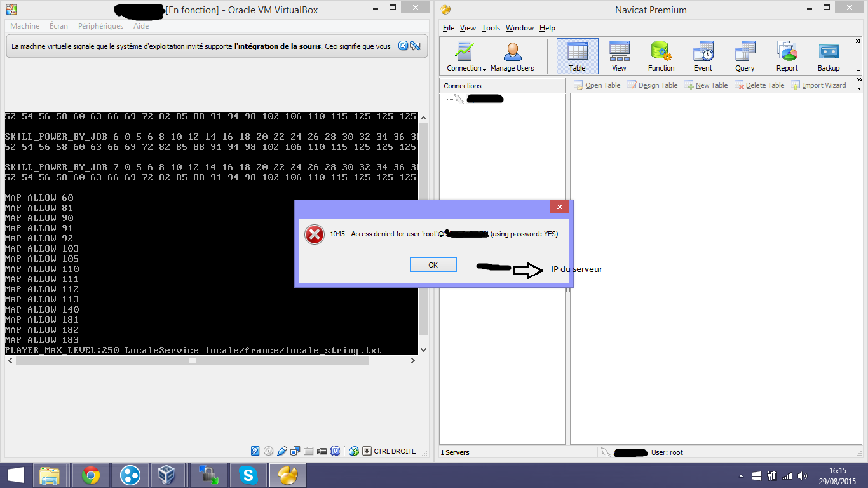
Task: Click the VirtualBox mouse integration status icon
Action: [x=354, y=451]
